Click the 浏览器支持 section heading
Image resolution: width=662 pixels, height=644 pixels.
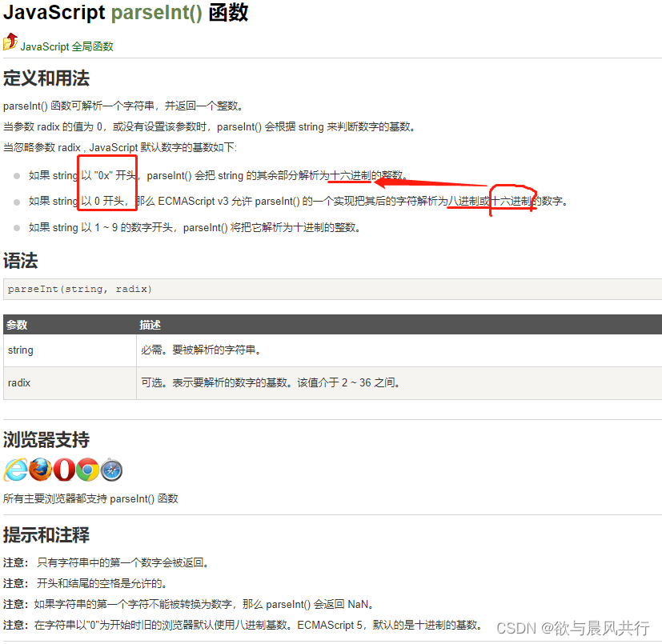46,440
